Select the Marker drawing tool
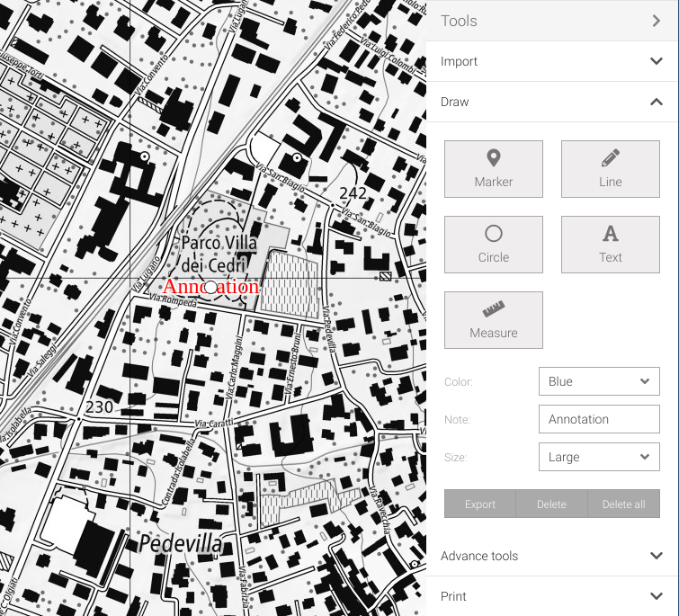Screen dimensions: 679x616 (493, 169)
